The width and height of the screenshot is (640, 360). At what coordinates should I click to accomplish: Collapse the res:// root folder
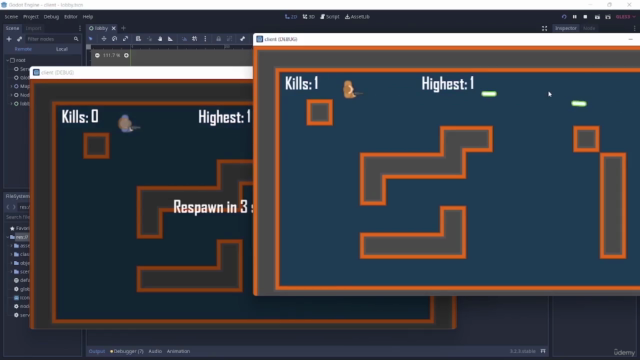point(7,237)
